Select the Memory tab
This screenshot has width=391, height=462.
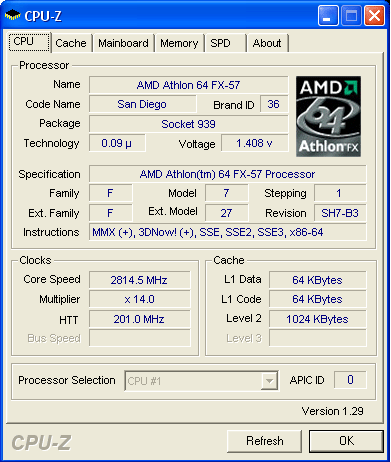tap(179, 43)
